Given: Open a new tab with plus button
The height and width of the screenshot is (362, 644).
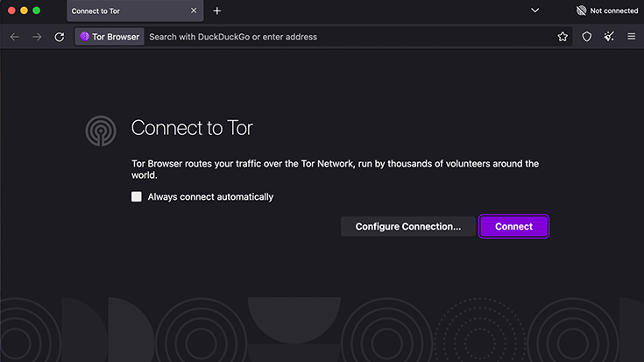Looking at the screenshot, I should [217, 11].
